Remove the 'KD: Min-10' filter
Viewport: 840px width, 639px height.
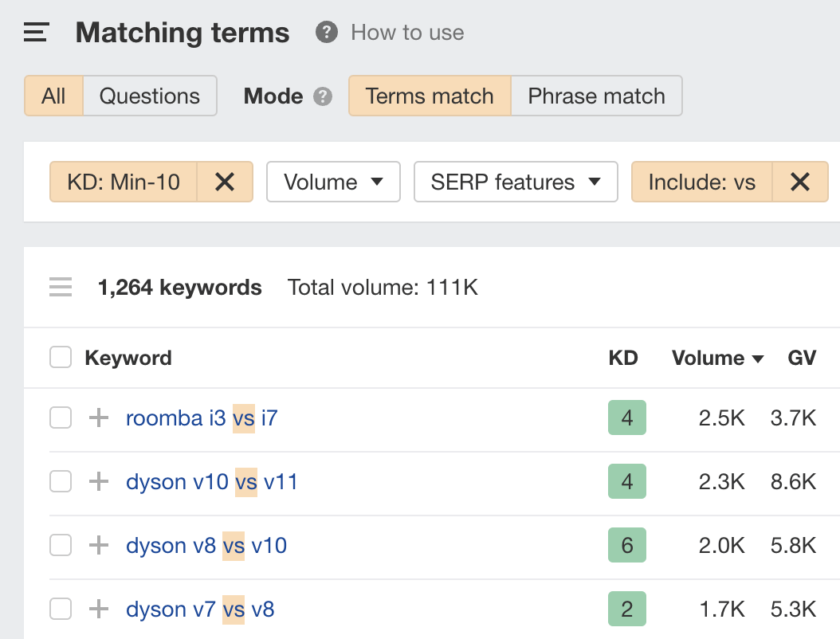point(225,182)
